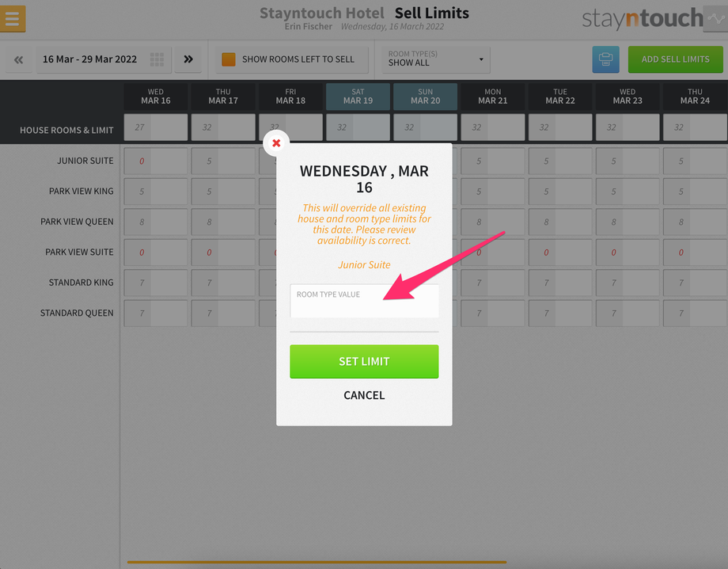Click Junior Suite cell for Mar 22

560,161
